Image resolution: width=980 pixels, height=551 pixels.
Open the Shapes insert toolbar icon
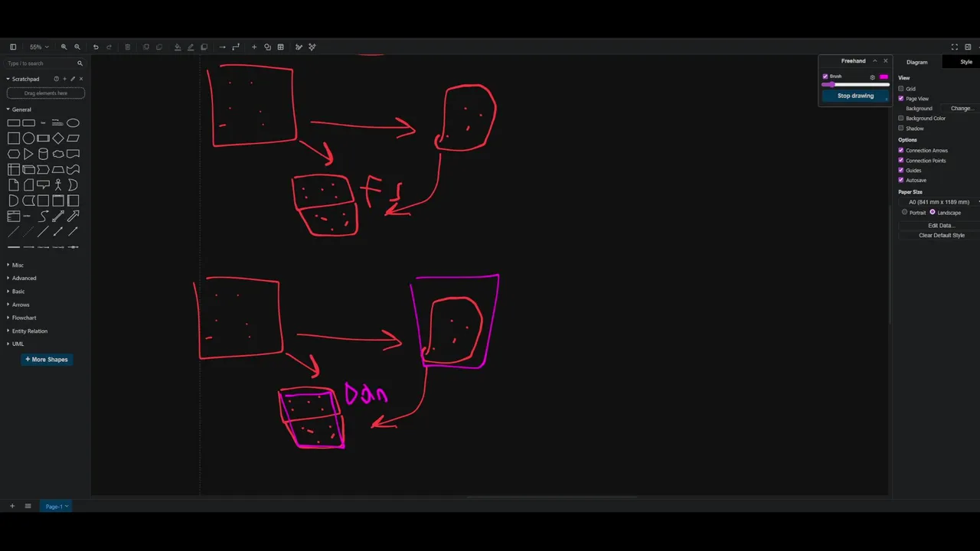(267, 47)
